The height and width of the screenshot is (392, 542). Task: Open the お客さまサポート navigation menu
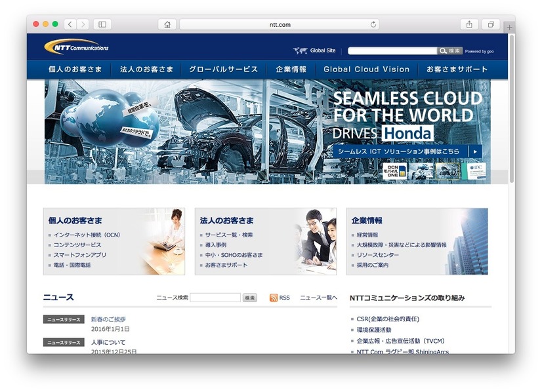[x=457, y=69]
